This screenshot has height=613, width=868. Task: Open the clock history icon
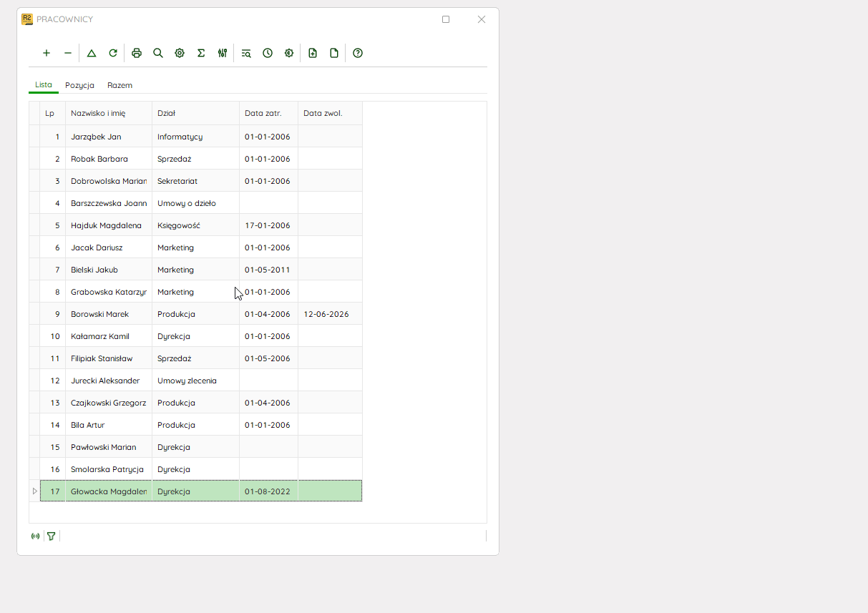[268, 53]
